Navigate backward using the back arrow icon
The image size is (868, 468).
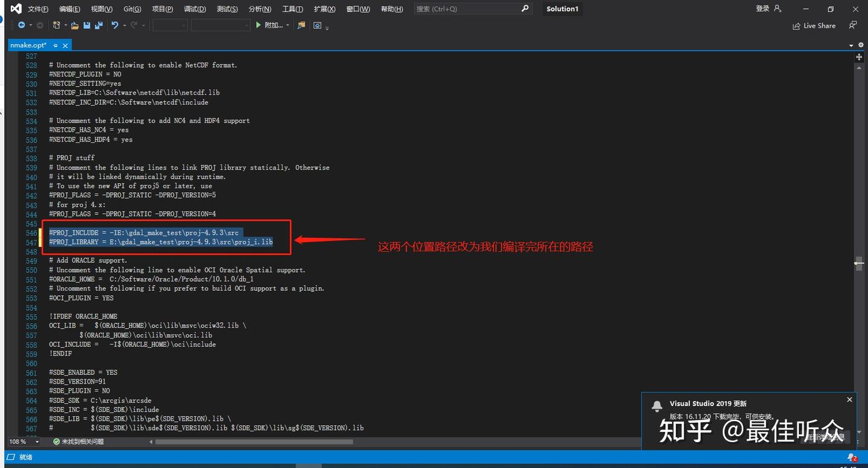[21, 25]
